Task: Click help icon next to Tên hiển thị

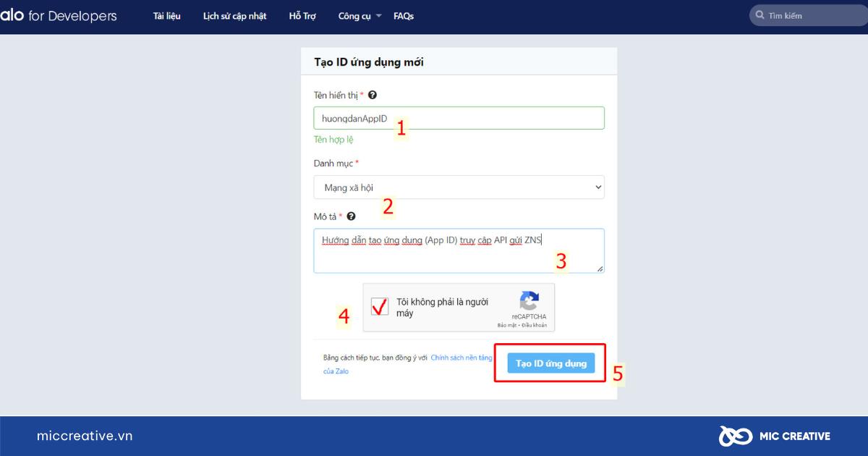Action: [373, 95]
